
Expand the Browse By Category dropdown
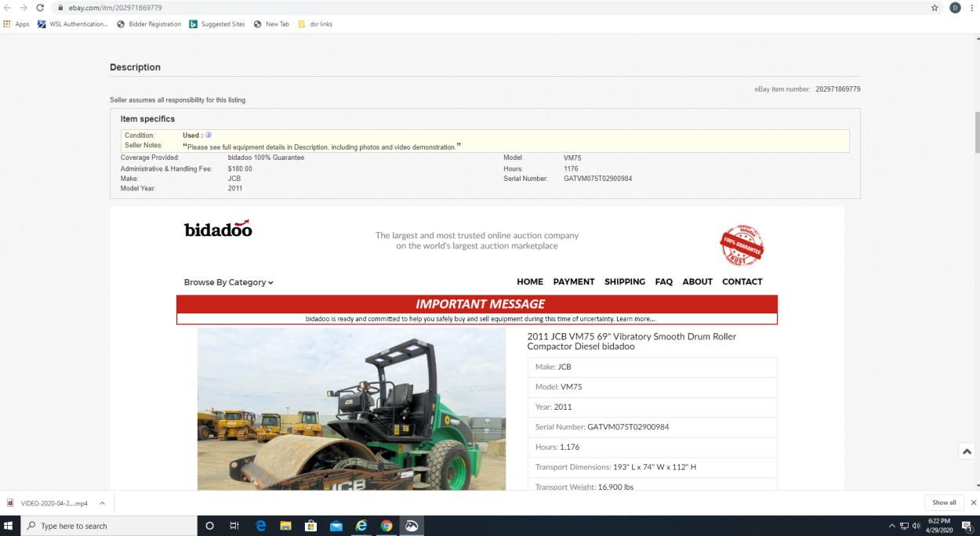click(x=228, y=282)
